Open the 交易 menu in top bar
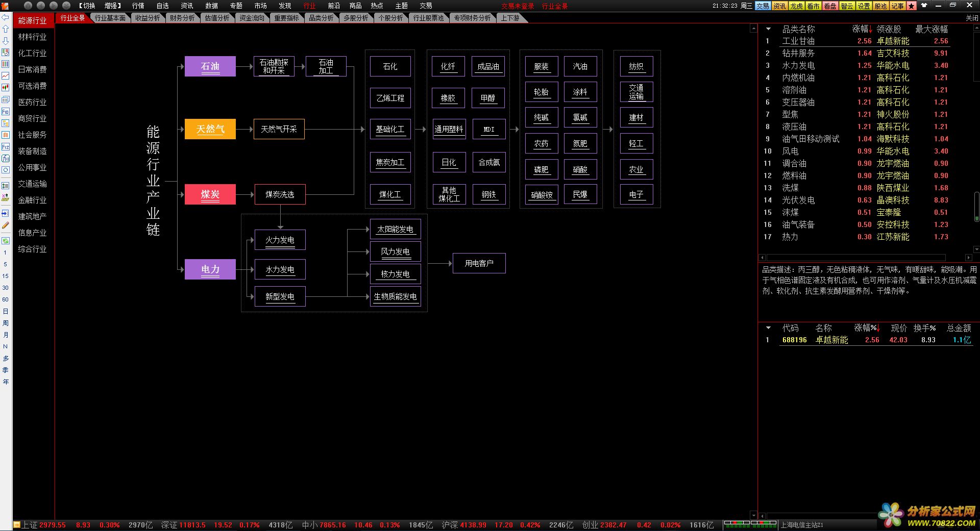Viewport: 980px width, 531px height. [426, 6]
